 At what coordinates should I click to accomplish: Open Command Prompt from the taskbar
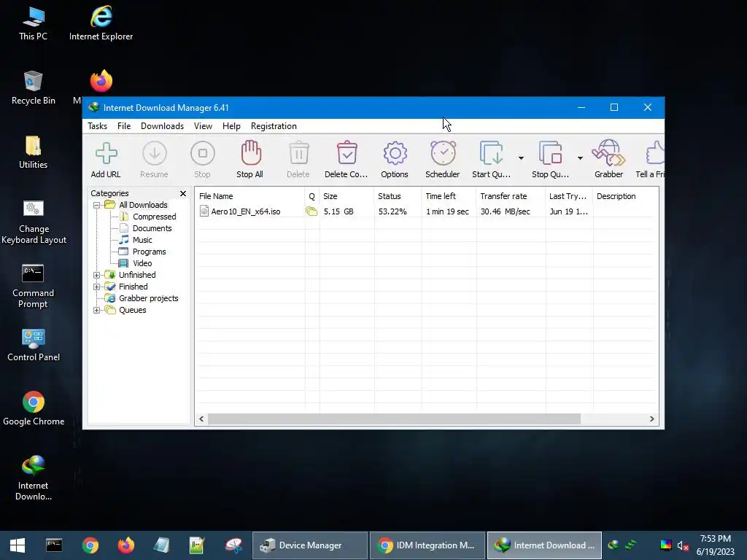(54, 545)
